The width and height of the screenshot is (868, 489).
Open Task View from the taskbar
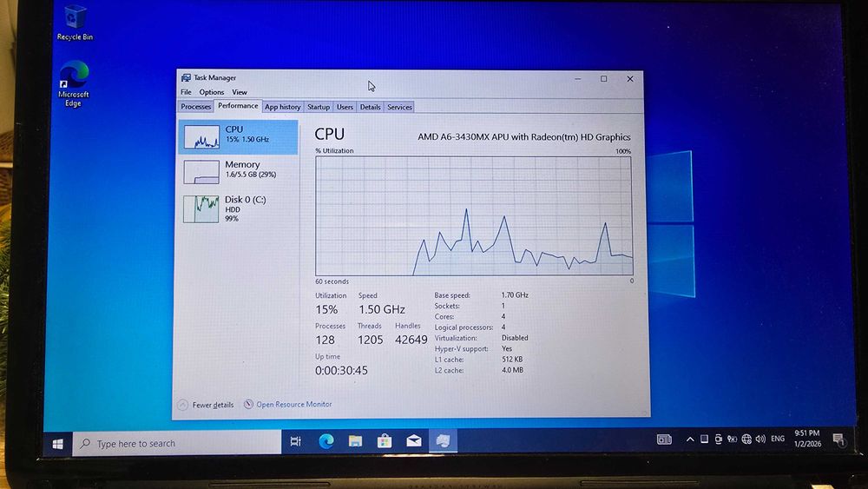pyautogui.click(x=296, y=441)
